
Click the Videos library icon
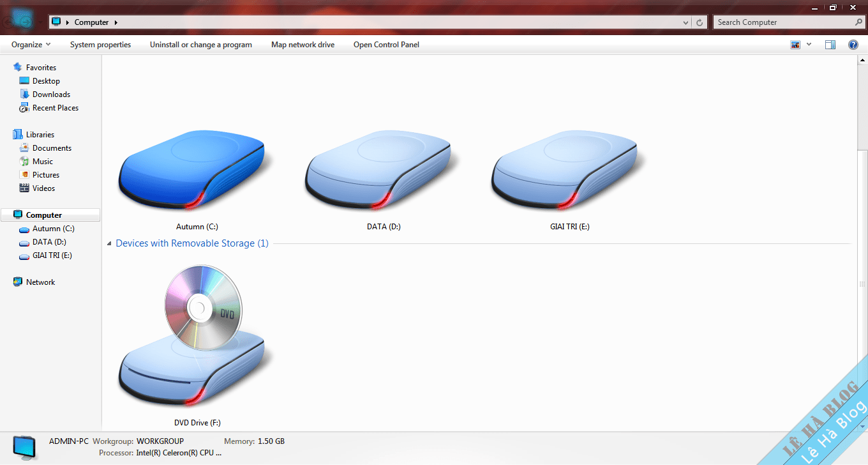[24, 188]
